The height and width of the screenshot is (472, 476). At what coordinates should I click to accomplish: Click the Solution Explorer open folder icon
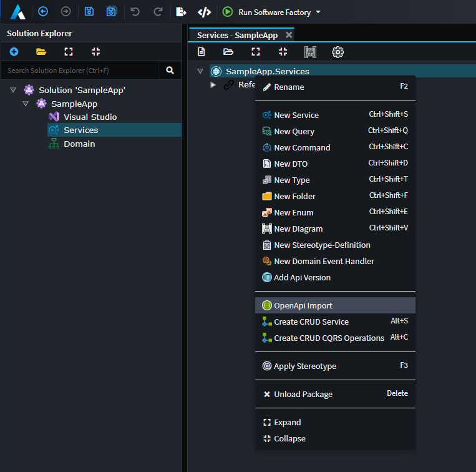(41, 52)
